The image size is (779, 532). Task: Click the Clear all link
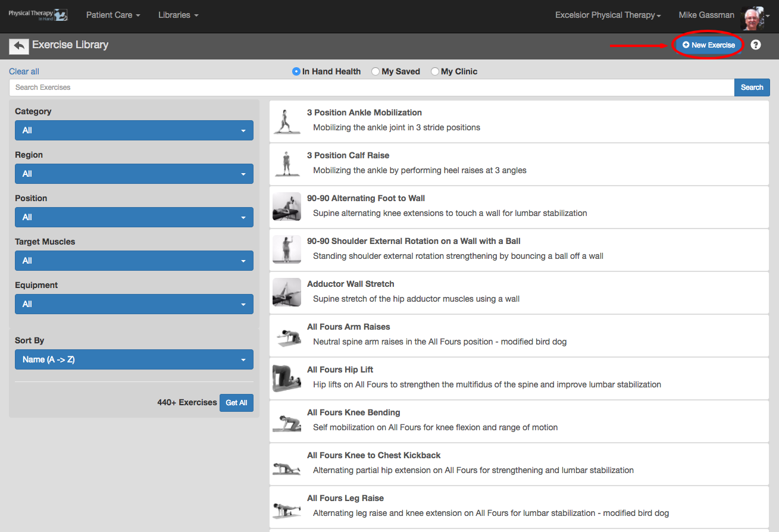click(x=24, y=71)
